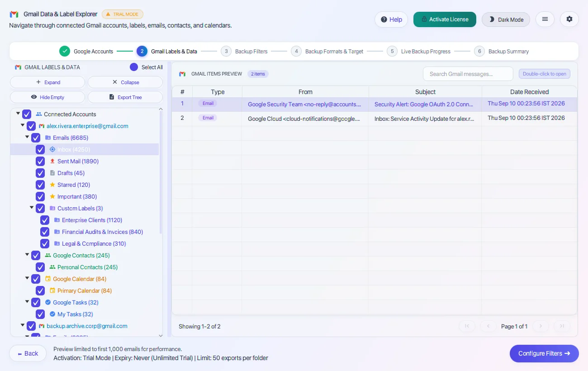Collapse the Google Tasks (32) node
Image resolution: width=588 pixels, height=371 pixels.
click(x=27, y=302)
